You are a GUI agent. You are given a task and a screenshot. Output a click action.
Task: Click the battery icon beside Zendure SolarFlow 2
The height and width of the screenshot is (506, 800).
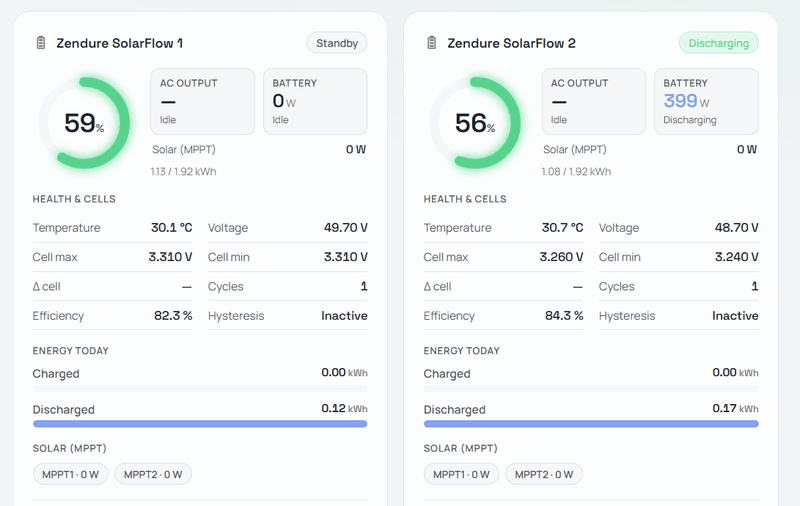(432, 43)
